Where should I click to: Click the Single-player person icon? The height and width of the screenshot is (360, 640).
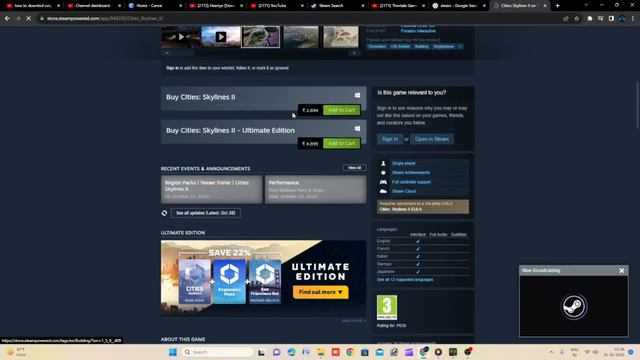[383, 163]
